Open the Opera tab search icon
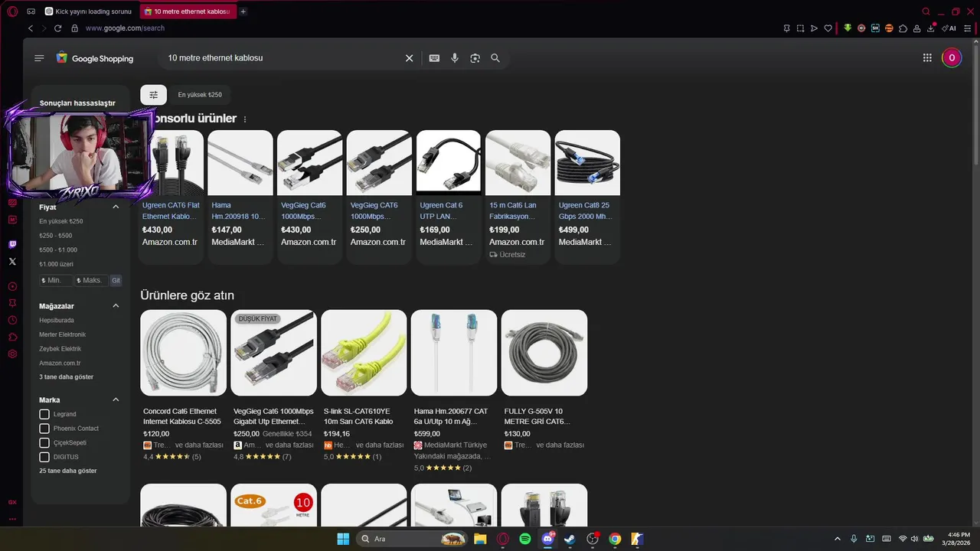The height and width of the screenshot is (551, 980). [926, 11]
